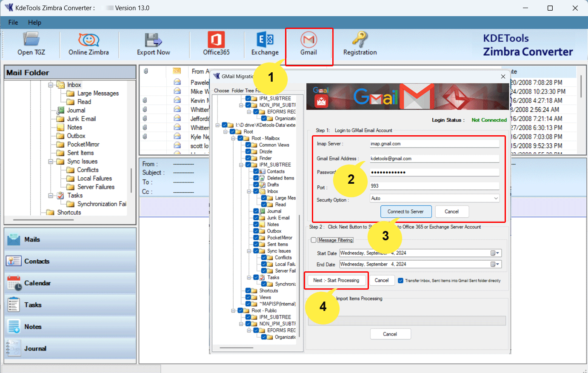
Task: Open the Registration key icon
Action: click(x=360, y=44)
